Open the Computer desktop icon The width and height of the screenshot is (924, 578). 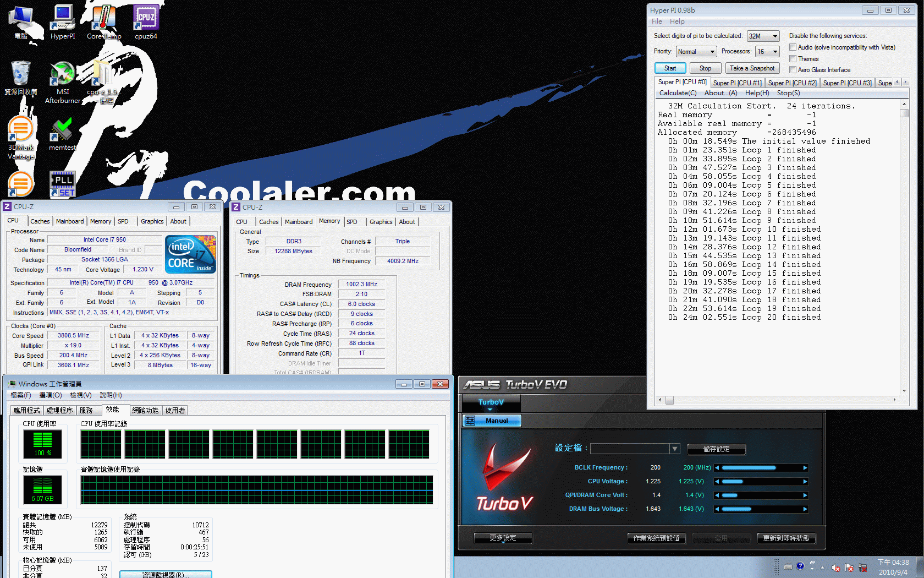[21, 22]
